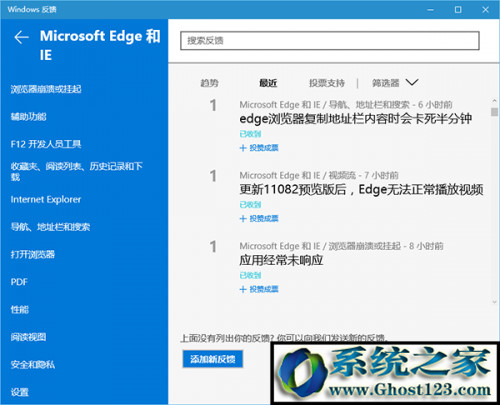Image resolution: width=500 pixels, height=405 pixels.
Task: Upvote the 应用经常未响应 feedback plus icon
Action: [x=243, y=289]
